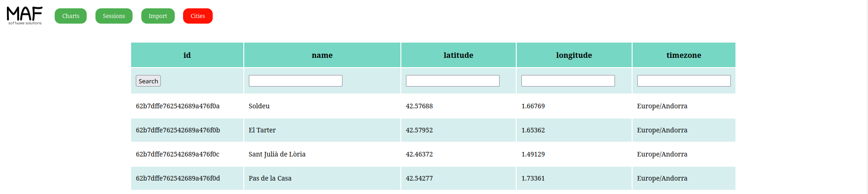Click latitude value 42.57688
Image resolution: width=868 pixels, height=194 pixels.
click(x=419, y=106)
